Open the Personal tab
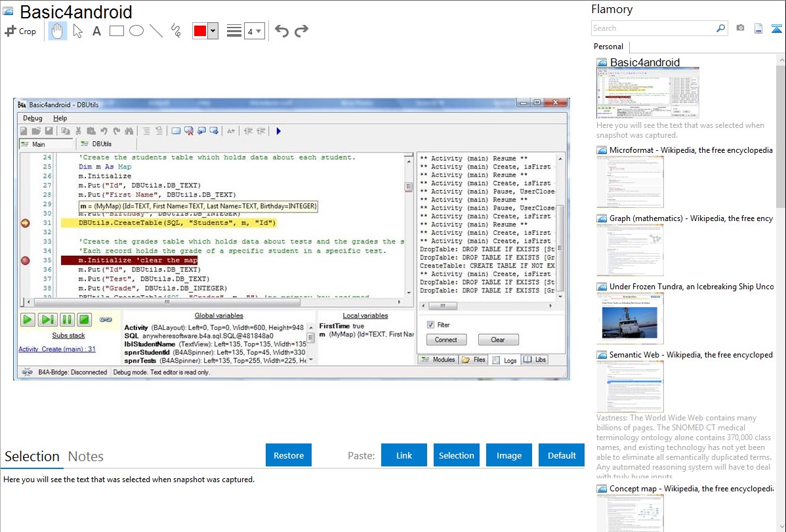Image resolution: width=786 pixels, height=532 pixels. (609, 47)
